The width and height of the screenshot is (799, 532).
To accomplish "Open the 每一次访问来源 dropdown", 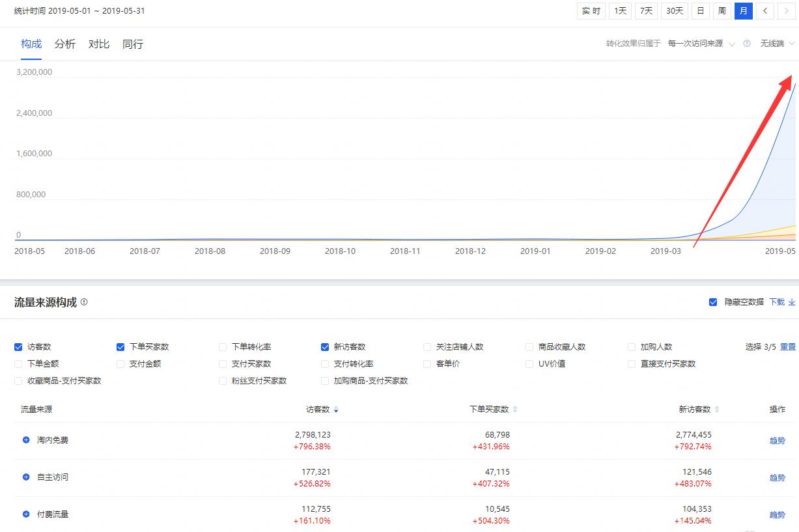I will click(701, 44).
